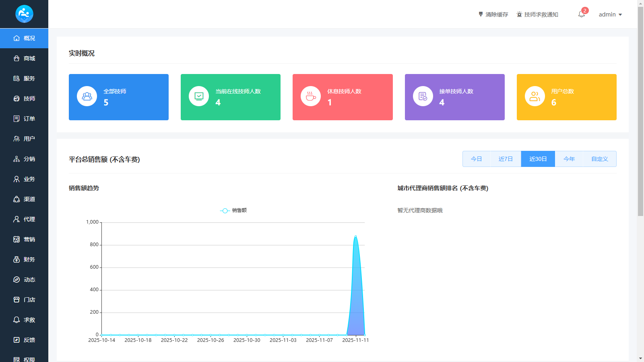Expand the admin account dropdown
This screenshot has height=362, width=644.
click(610, 14)
